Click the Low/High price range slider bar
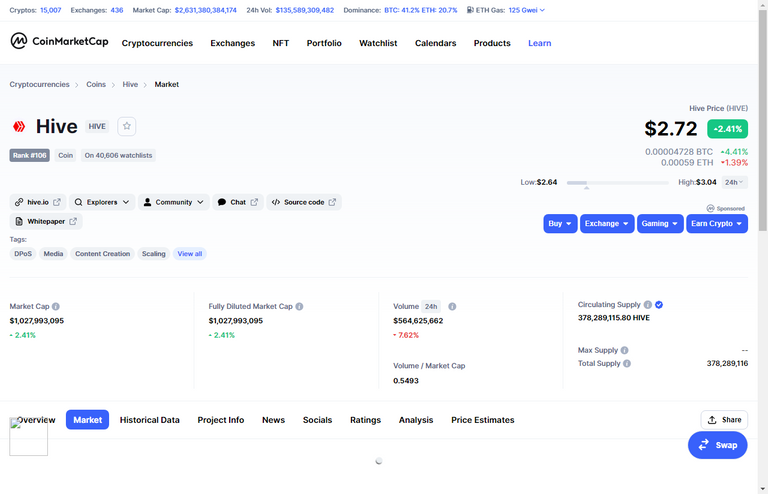This screenshot has width=768, height=494. [x=617, y=183]
